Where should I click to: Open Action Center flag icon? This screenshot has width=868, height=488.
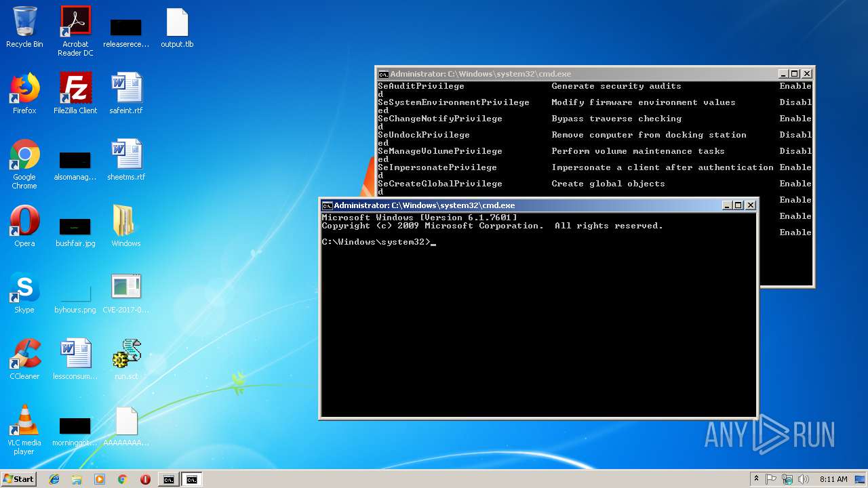click(771, 479)
